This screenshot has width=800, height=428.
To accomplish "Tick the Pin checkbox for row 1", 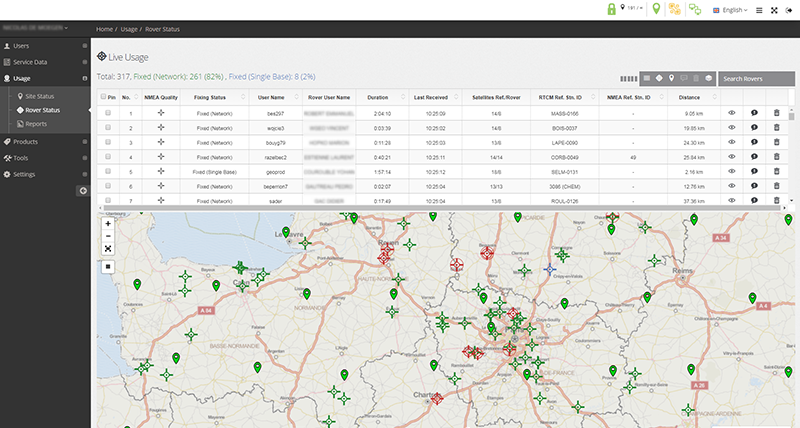I will pos(108,114).
